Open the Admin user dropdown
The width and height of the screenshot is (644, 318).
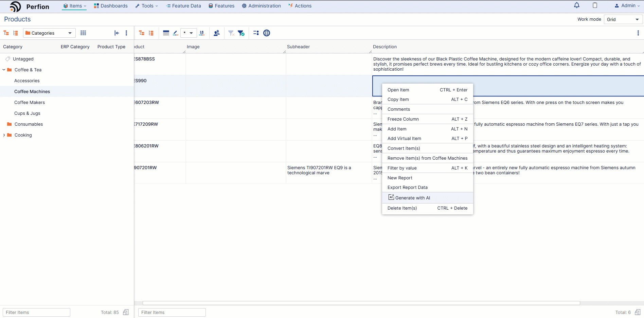pos(627,5)
